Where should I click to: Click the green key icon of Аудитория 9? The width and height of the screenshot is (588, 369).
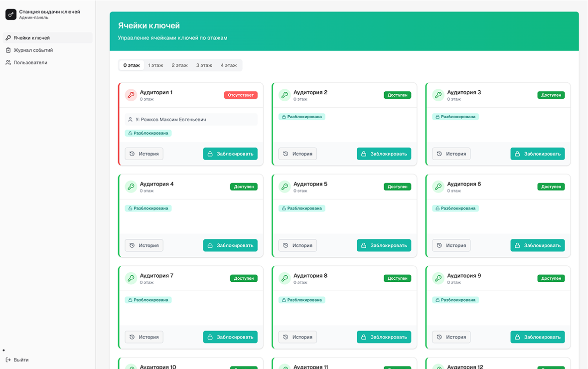tap(438, 278)
